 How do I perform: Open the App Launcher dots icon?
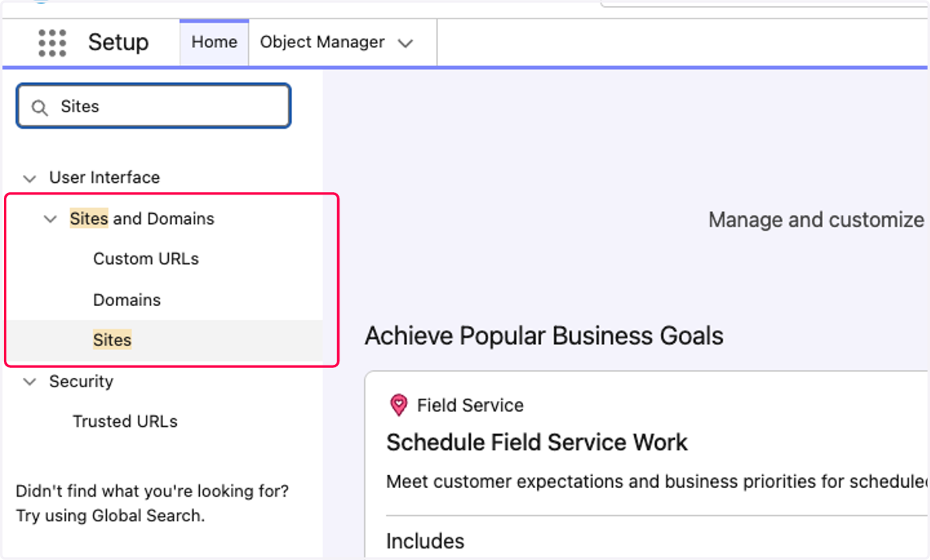coord(52,43)
